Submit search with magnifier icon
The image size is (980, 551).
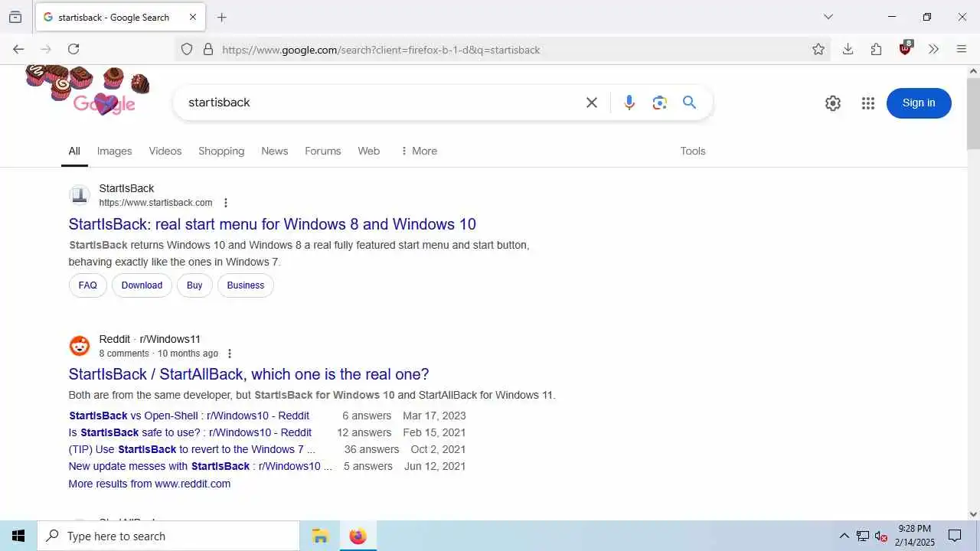pyautogui.click(x=689, y=103)
